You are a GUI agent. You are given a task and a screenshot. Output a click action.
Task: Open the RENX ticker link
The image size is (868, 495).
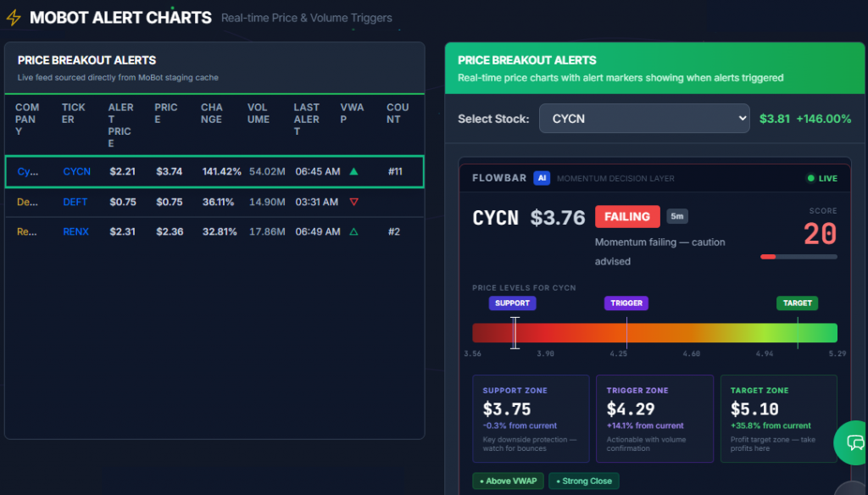75,232
